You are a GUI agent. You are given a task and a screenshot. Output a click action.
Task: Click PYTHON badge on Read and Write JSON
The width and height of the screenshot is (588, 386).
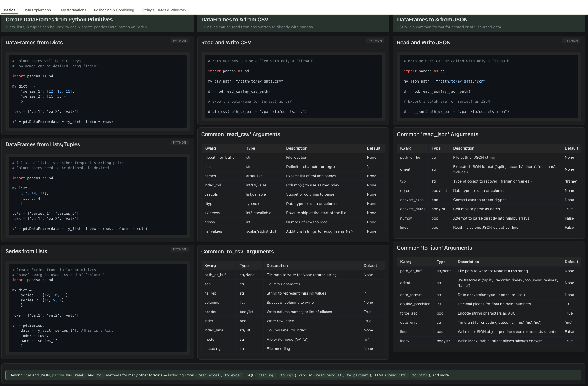[571, 41]
